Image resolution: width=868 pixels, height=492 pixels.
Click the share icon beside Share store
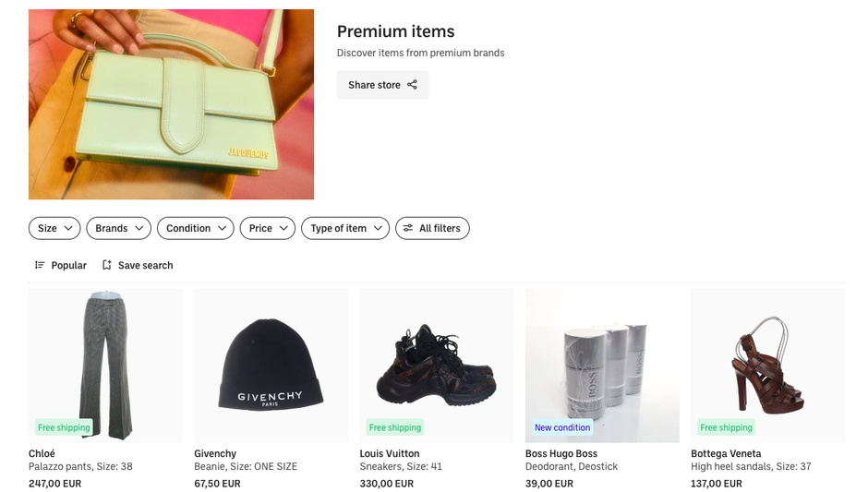pos(412,85)
